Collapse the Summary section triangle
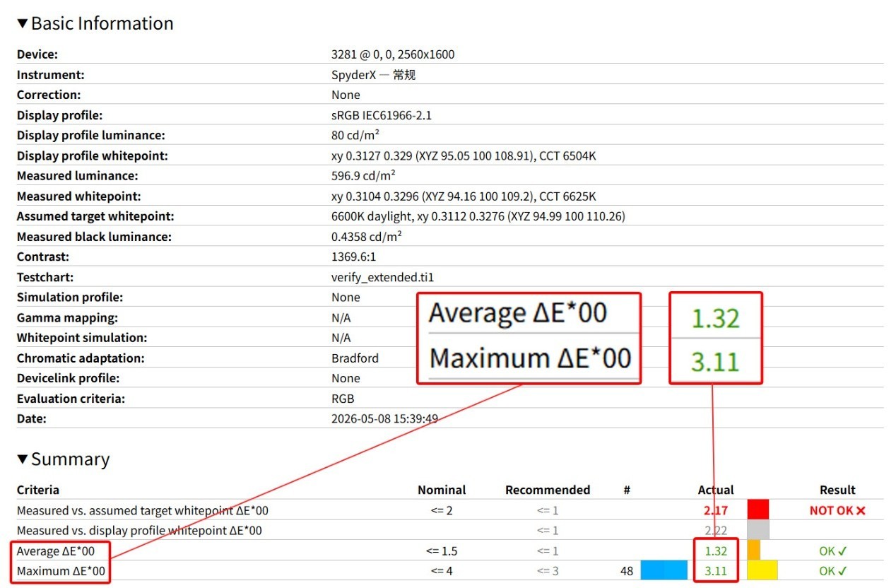Image resolution: width=896 pixels, height=588 pixels. click(x=22, y=460)
